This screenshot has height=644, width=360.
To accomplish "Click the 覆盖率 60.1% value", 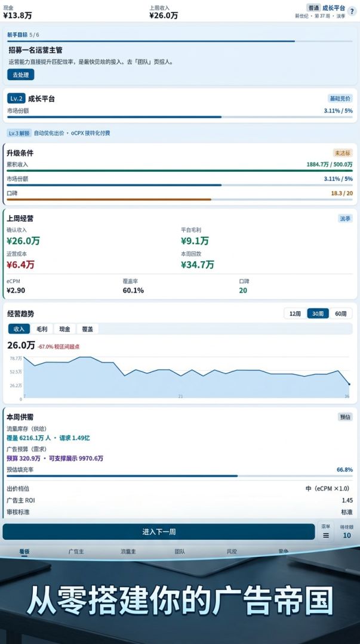I will [x=133, y=290].
